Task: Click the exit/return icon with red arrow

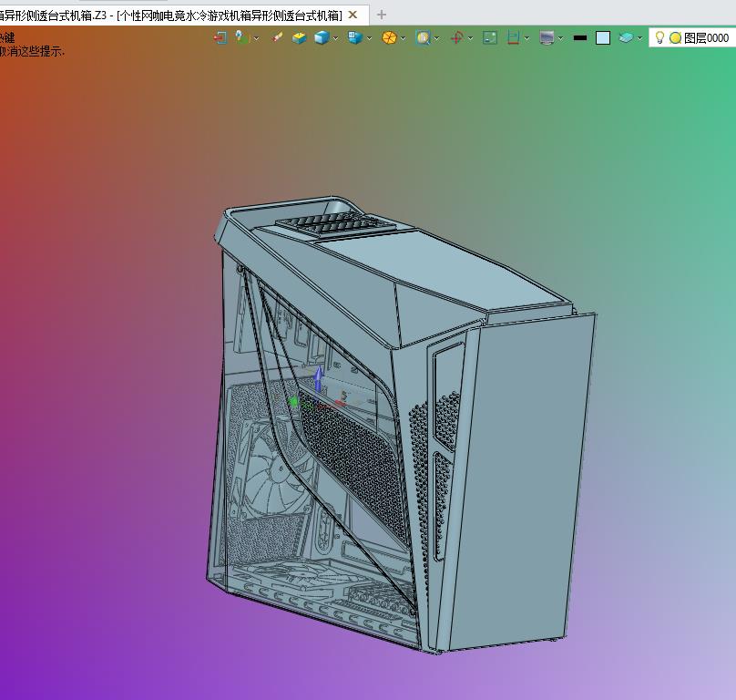Action: coord(220,37)
